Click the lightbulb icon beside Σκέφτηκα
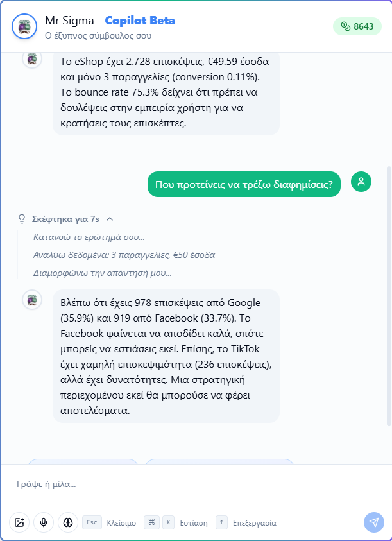This screenshot has height=541, width=392. point(22,219)
